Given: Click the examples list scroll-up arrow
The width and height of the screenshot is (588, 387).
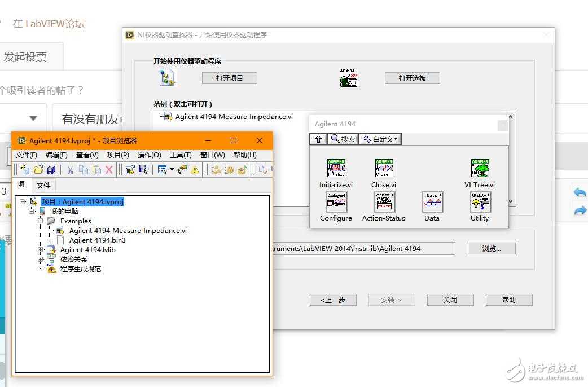Looking at the screenshot, I should (510, 117).
